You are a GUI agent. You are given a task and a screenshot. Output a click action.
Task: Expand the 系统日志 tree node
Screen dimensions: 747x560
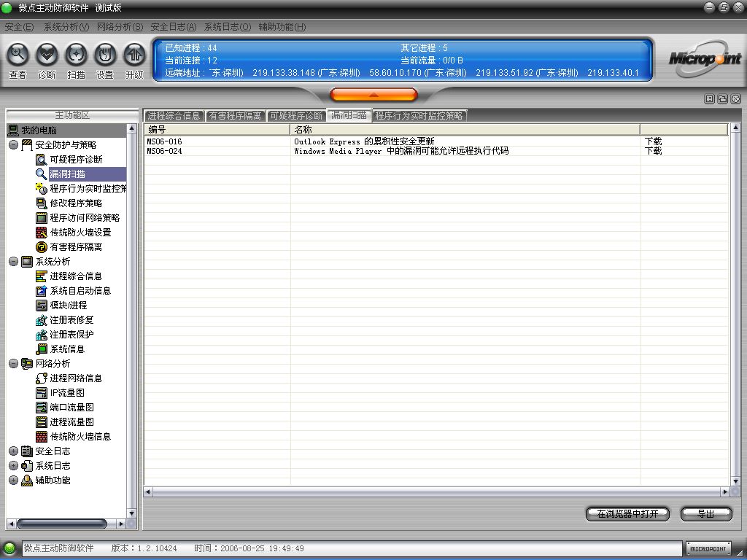pos(13,466)
